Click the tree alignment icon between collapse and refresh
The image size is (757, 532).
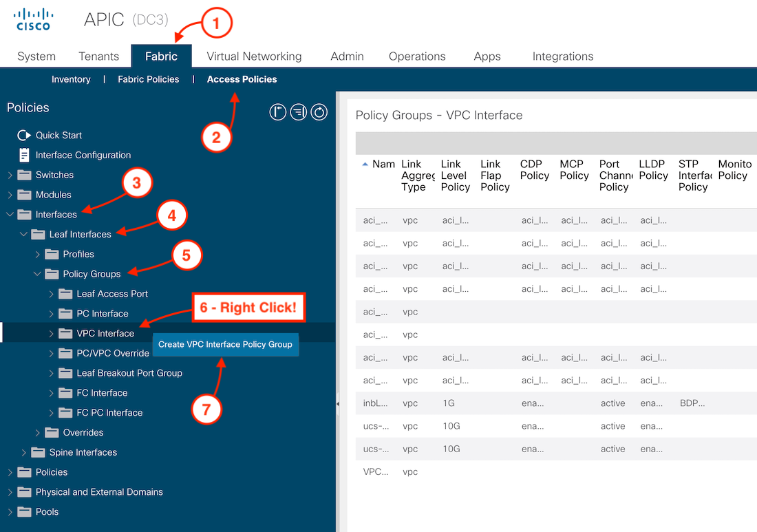[298, 111]
